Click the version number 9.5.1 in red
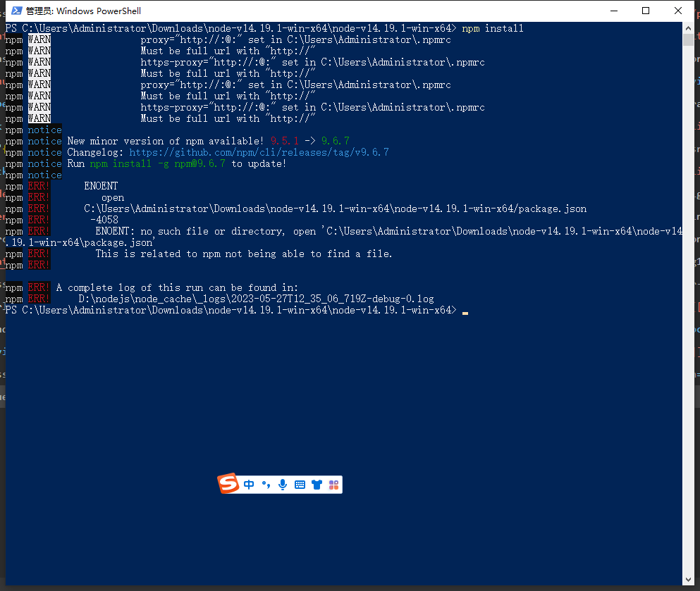The image size is (700, 591). [x=284, y=142]
